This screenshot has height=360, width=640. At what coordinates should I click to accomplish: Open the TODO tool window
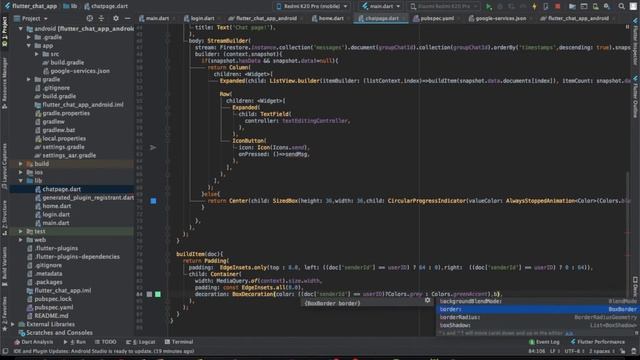pos(106,342)
